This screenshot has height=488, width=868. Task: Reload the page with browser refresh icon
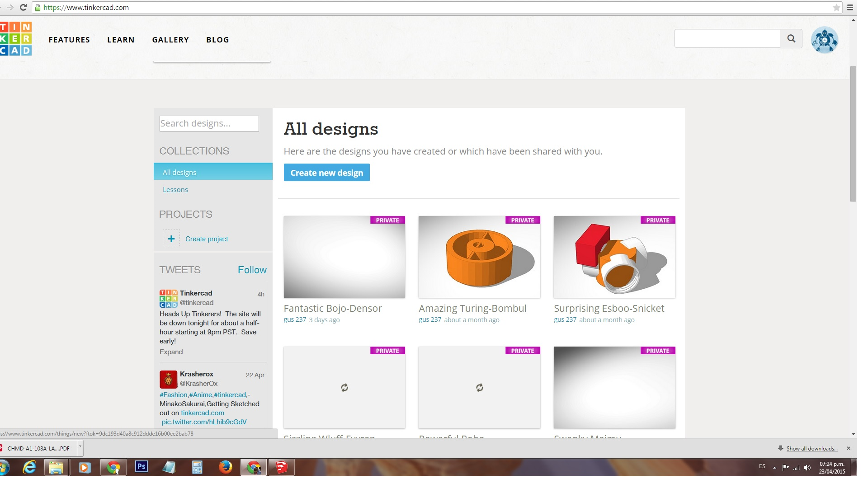tap(23, 7)
